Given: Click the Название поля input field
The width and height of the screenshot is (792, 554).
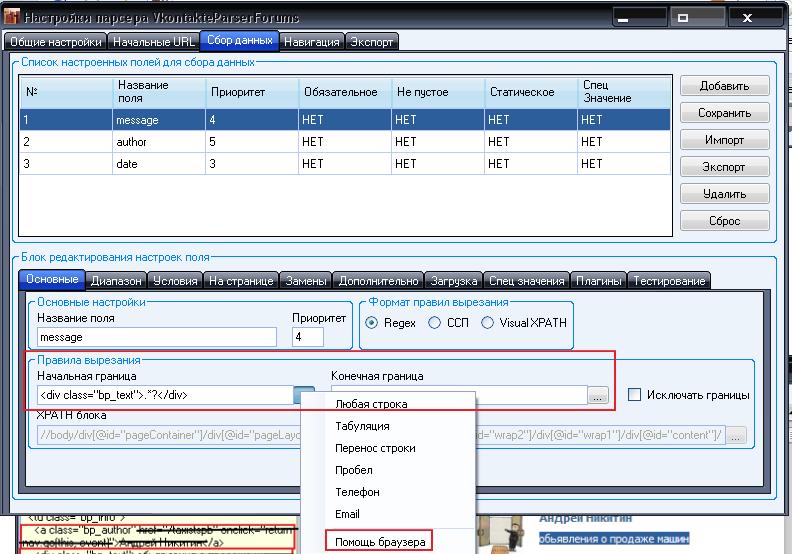Looking at the screenshot, I should (x=157, y=338).
